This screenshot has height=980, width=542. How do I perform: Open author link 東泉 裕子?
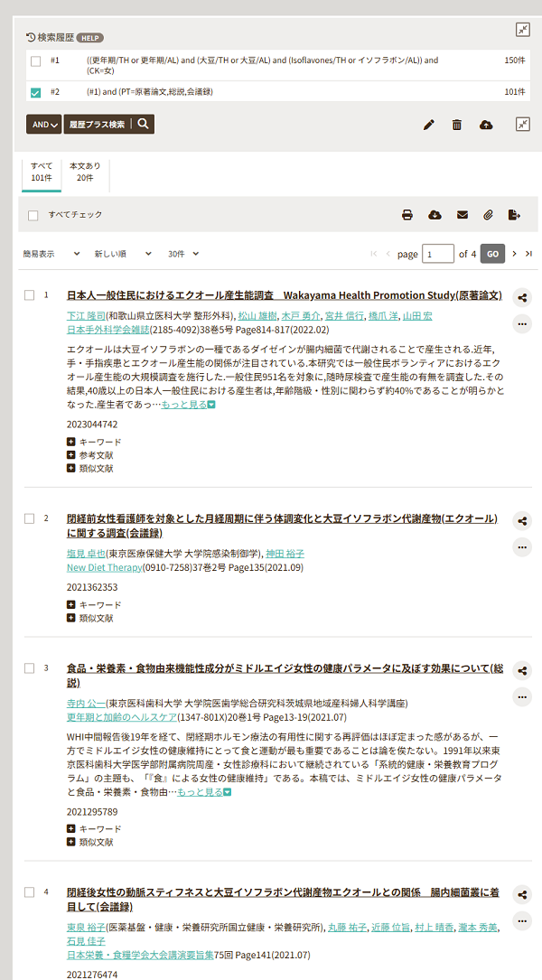tap(87, 926)
